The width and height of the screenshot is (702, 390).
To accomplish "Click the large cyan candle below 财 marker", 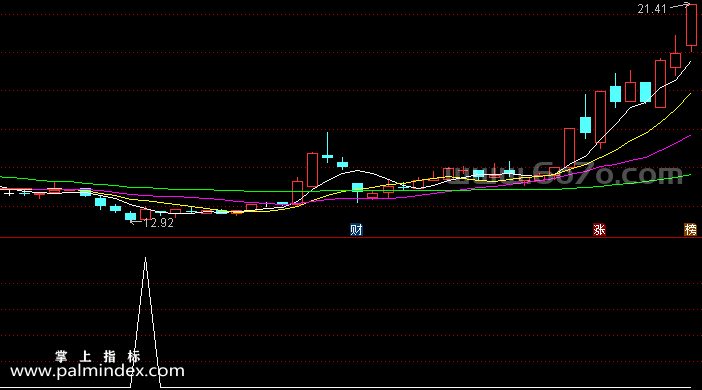I will pyautogui.click(x=357, y=187).
